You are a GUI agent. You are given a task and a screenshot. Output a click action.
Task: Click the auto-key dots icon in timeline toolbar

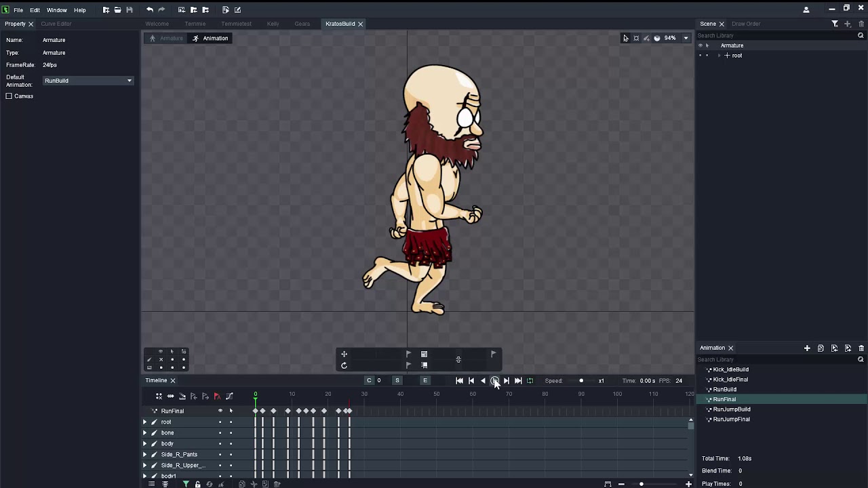[159, 396]
